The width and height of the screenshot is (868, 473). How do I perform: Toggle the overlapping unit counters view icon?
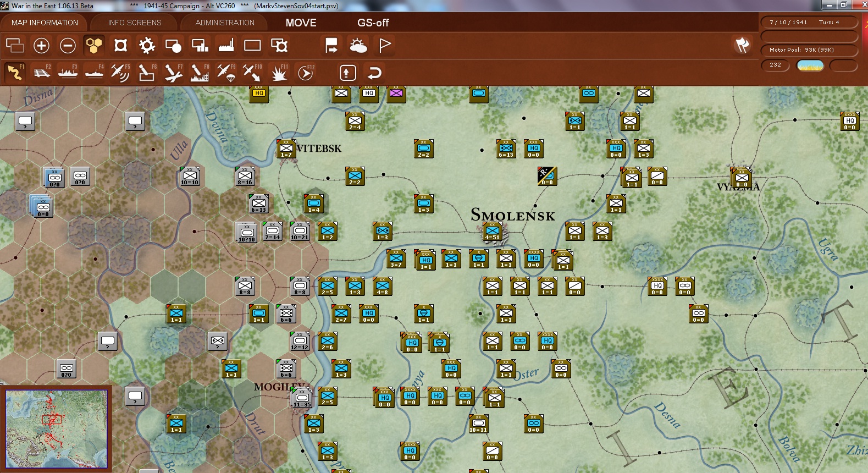point(15,46)
